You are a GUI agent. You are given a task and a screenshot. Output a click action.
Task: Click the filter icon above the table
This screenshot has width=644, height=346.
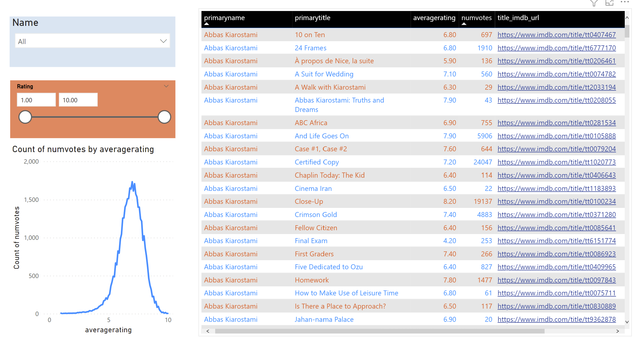point(594,3)
